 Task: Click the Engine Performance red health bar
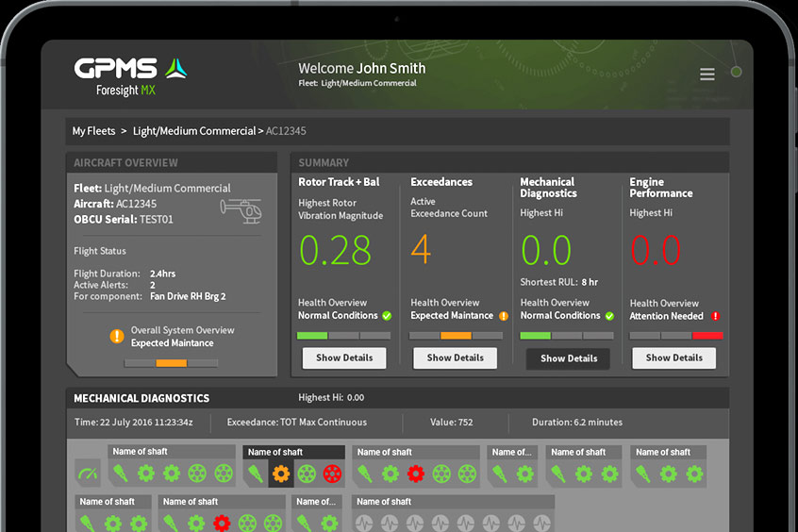tap(707, 336)
